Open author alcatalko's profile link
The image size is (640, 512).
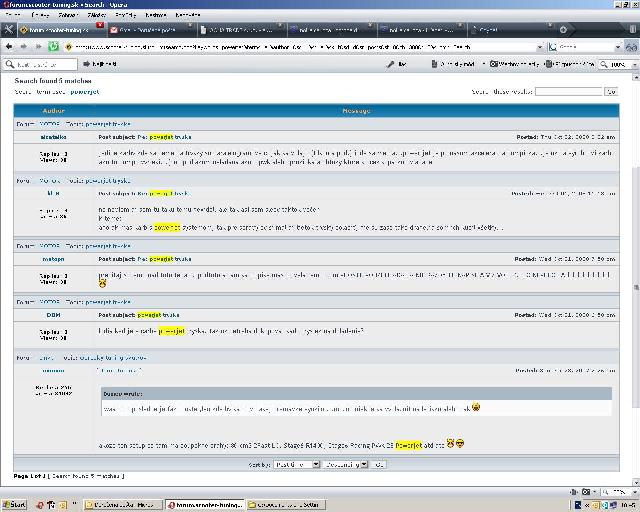[x=53, y=135]
